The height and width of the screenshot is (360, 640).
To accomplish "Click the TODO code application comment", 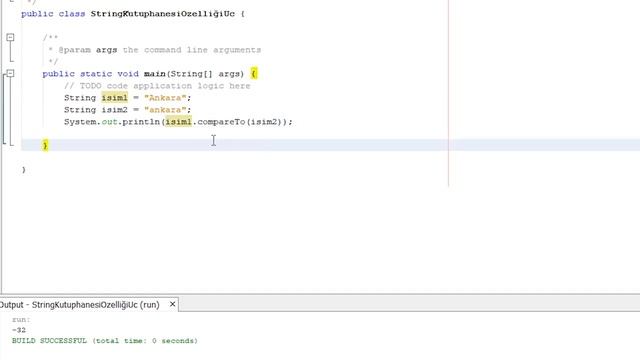I will pyautogui.click(x=157, y=86).
